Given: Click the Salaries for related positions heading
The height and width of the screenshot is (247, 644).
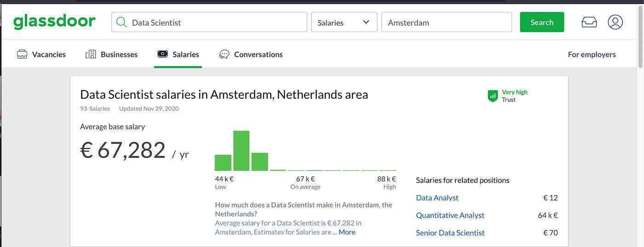Looking at the screenshot, I should pyautogui.click(x=462, y=180).
